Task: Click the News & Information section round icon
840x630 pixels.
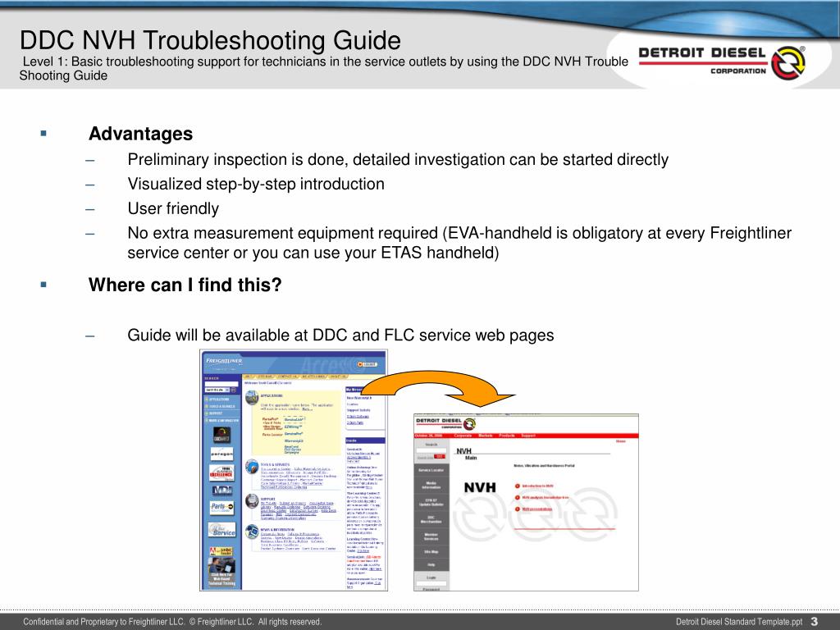Action: (252, 532)
